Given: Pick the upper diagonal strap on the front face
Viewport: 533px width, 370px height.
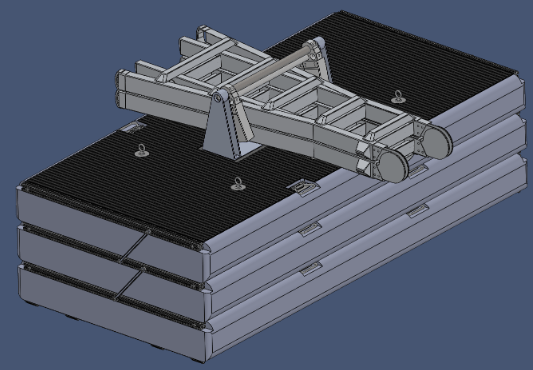Looking at the screenshot, I should pyautogui.click(x=134, y=246).
